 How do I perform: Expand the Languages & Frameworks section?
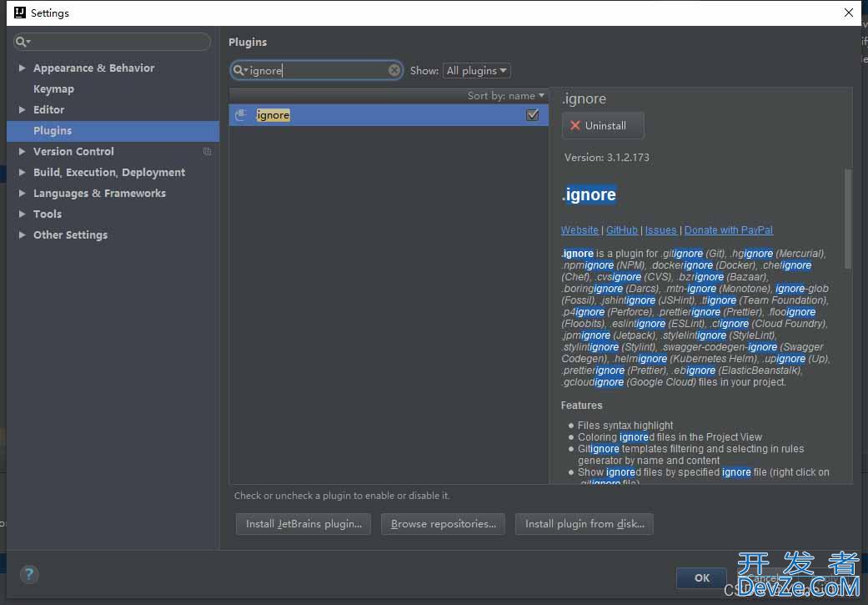tap(23, 193)
